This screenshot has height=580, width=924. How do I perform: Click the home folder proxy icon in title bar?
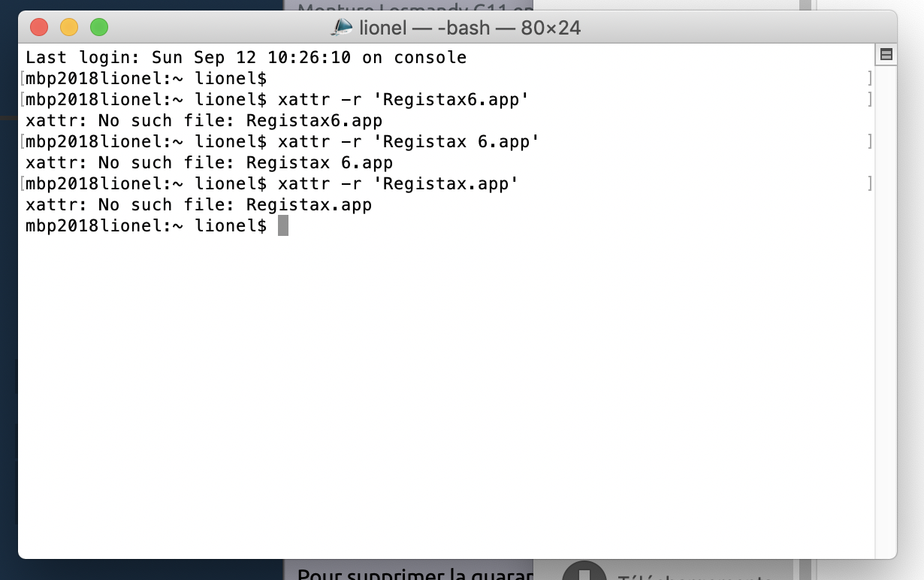click(x=342, y=28)
